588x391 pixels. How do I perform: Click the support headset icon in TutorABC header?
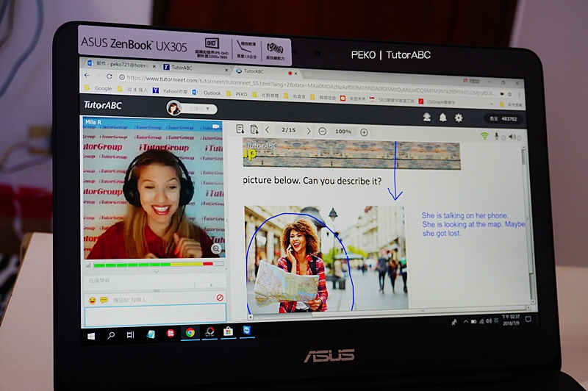(x=427, y=117)
